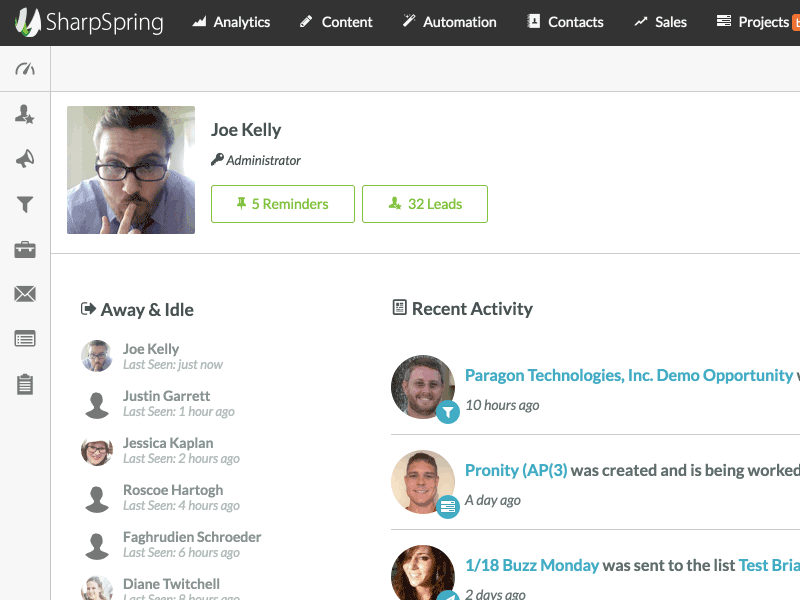Click the Joe Kelly profile name heading
800x600 pixels.
click(x=246, y=130)
